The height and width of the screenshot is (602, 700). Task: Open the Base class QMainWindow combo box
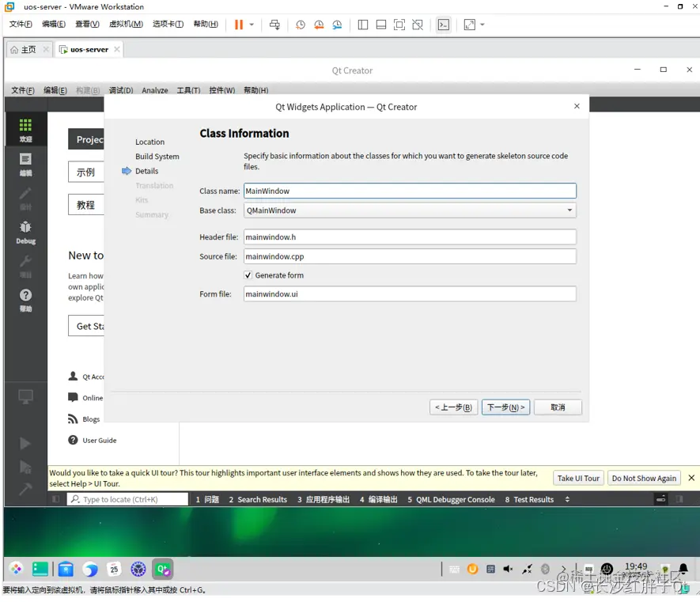[x=410, y=210]
